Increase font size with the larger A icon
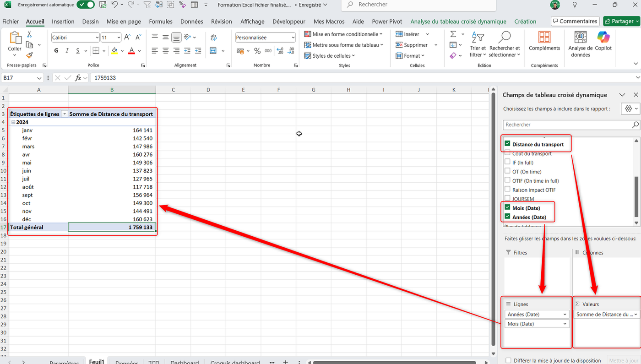 [128, 38]
